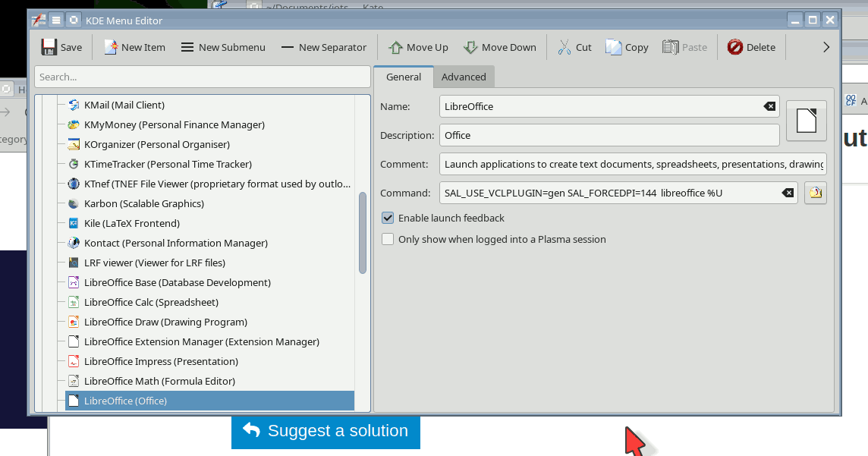The width and height of the screenshot is (868, 456).
Task: Switch to the Advanced tab
Action: 464,77
